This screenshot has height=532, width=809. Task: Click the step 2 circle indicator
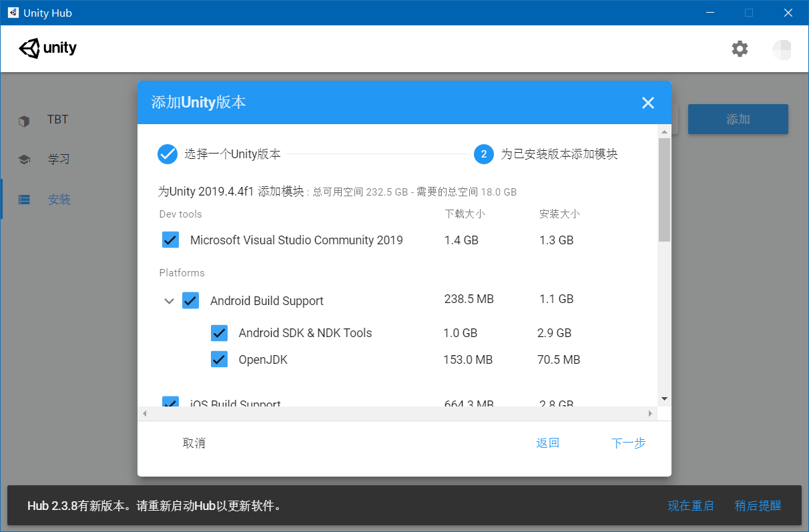click(x=484, y=154)
